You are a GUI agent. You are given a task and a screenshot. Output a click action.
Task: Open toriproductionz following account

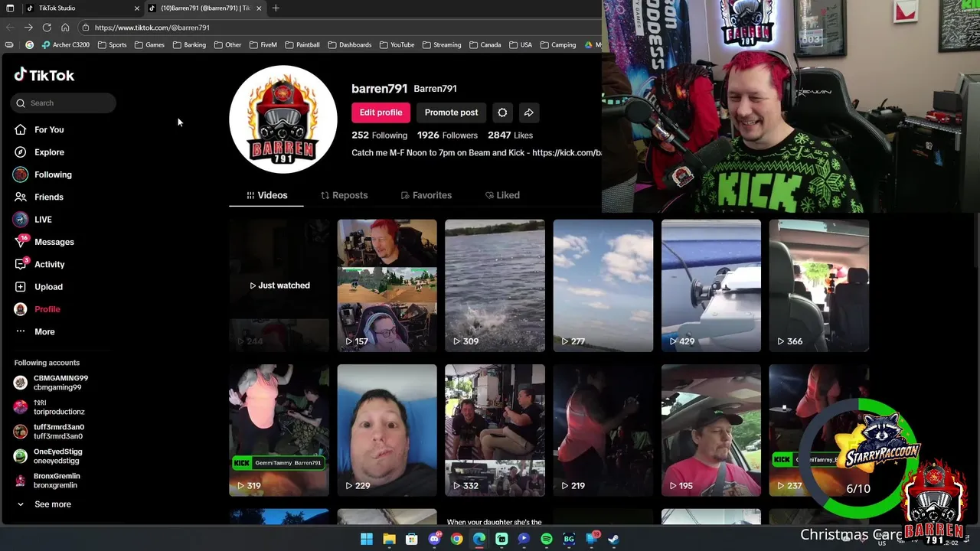coord(50,407)
